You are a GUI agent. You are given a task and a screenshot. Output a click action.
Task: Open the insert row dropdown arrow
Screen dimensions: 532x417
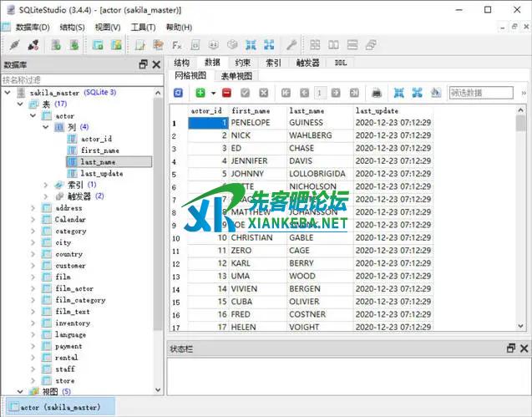pyautogui.click(x=213, y=93)
